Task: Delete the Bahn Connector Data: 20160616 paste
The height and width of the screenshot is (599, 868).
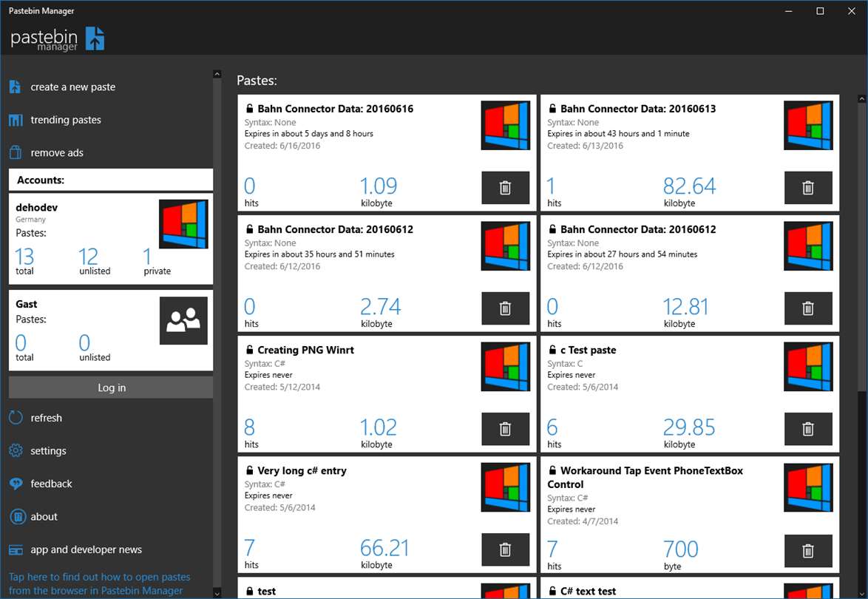Action: [x=505, y=188]
